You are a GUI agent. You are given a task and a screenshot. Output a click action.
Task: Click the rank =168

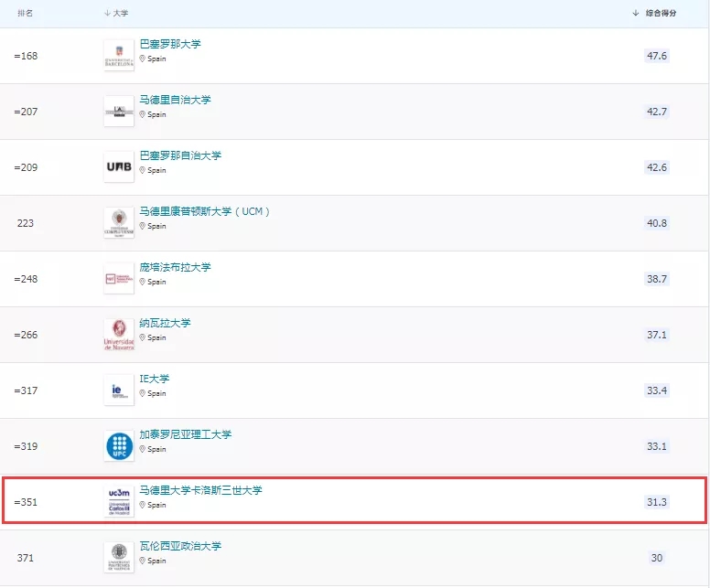(x=26, y=56)
